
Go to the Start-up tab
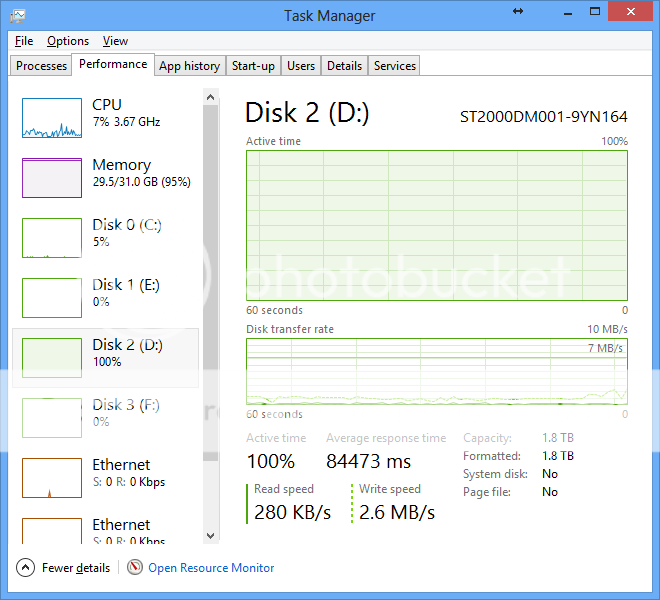(x=253, y=66)
